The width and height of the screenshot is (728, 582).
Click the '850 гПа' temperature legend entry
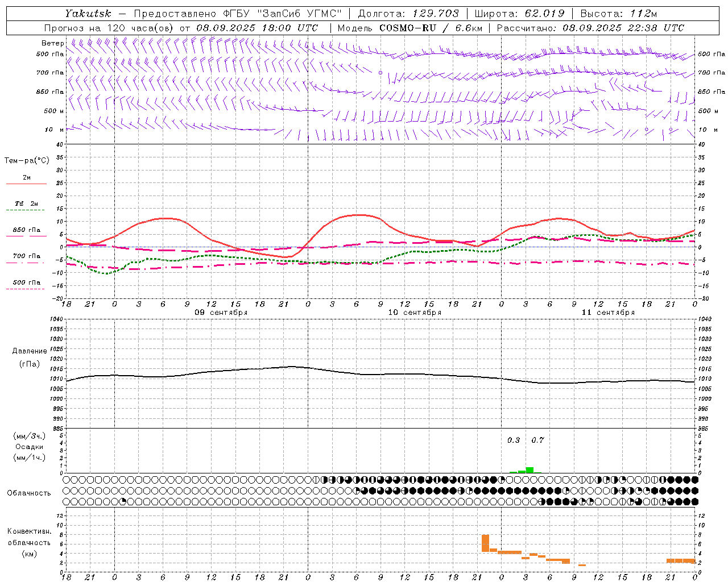[27, 230]
